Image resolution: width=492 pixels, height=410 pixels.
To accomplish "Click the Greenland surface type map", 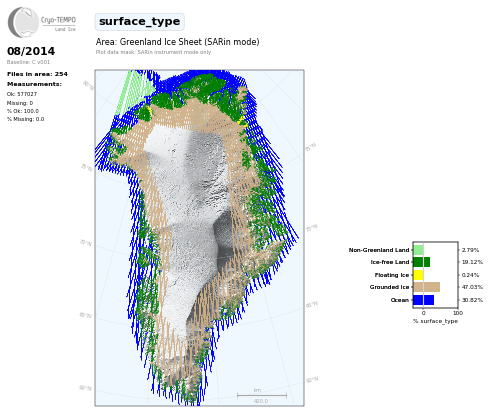I will (x=199, y=238).
